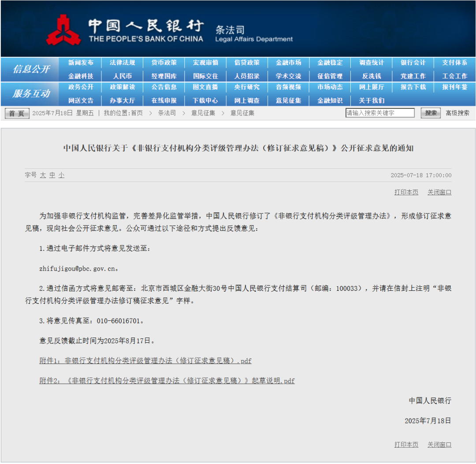
Task: Open the 网上展厅 page
Action: pos(372,87)
